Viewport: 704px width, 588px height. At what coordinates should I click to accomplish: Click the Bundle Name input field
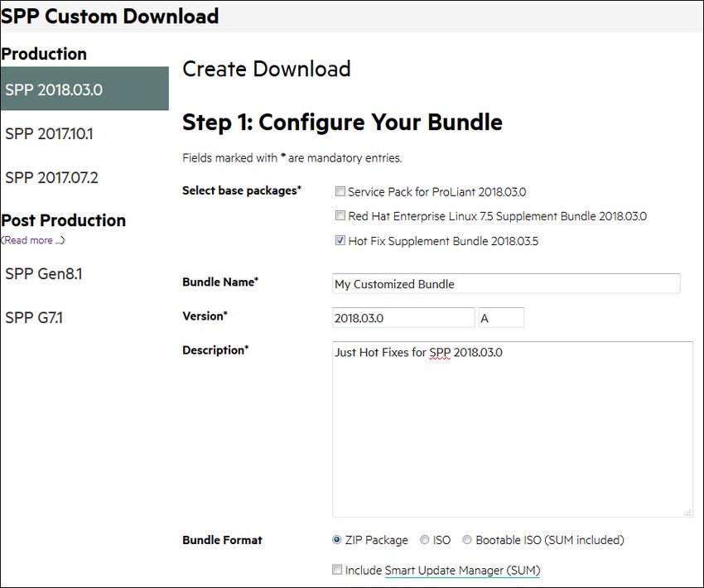click(506, 284)
